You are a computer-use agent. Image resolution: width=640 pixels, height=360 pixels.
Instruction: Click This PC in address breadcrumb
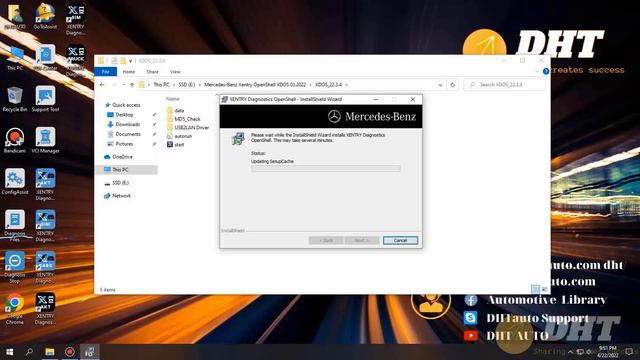coord(161,85)
